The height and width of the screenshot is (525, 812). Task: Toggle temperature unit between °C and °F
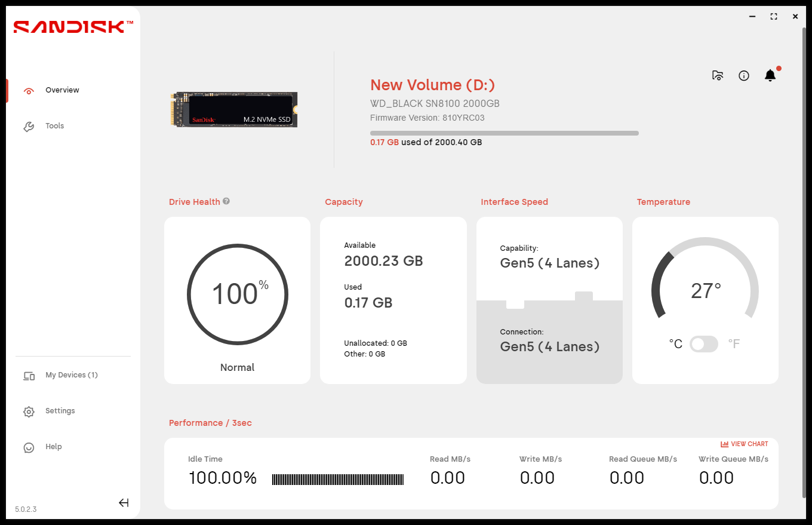point(704,344)
